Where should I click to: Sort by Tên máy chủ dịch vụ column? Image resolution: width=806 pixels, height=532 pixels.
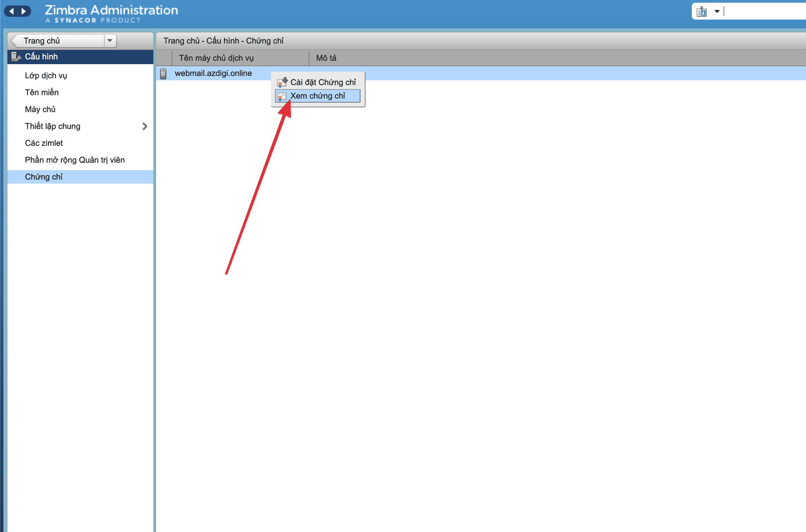(216, 58)
